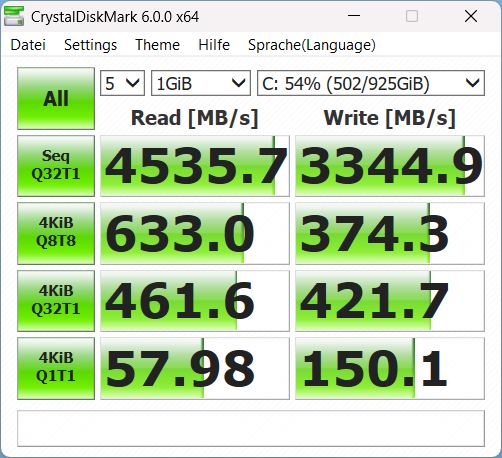Click the 4KiB Q1T1 read result 57.98
Viewport: 502px width, 458px height.
[x=195, y=368]
